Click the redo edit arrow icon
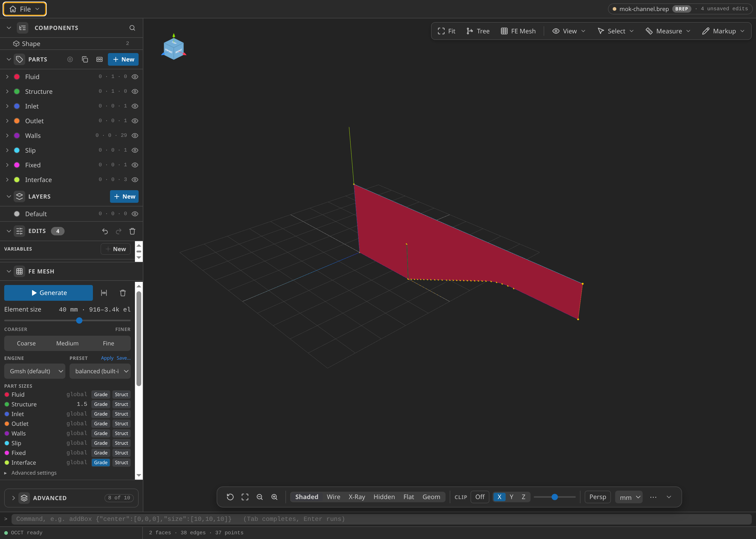 (118, 231)
